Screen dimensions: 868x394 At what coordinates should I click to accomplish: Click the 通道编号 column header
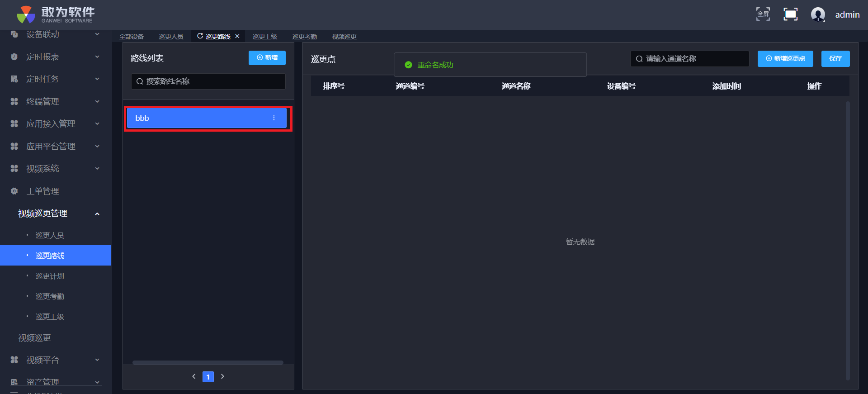pos(410,86)
